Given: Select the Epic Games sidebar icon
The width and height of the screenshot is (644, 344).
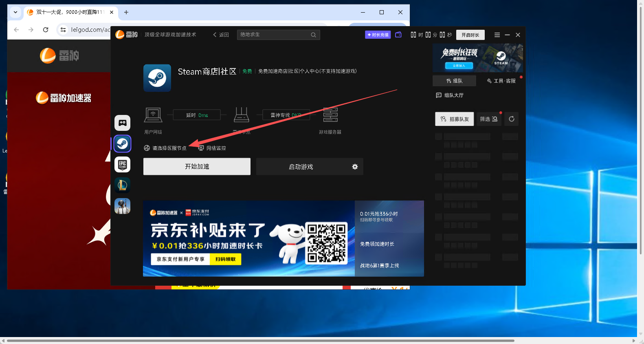Looking at the screenshot, I should click(x=122, y=164).
